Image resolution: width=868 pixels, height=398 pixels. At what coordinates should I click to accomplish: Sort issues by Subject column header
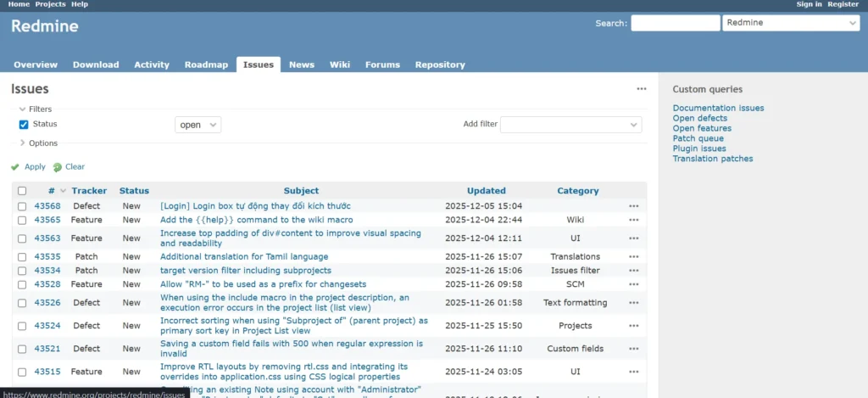coord(301,191)
